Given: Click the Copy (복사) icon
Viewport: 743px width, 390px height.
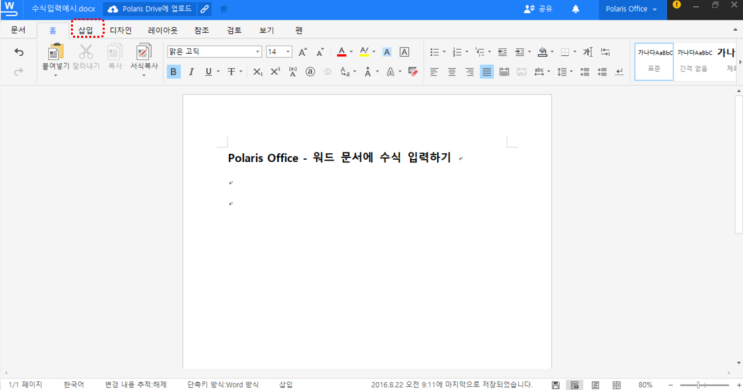Looking at the screenshot, I should pyautogui.click(x=115, y=52).
